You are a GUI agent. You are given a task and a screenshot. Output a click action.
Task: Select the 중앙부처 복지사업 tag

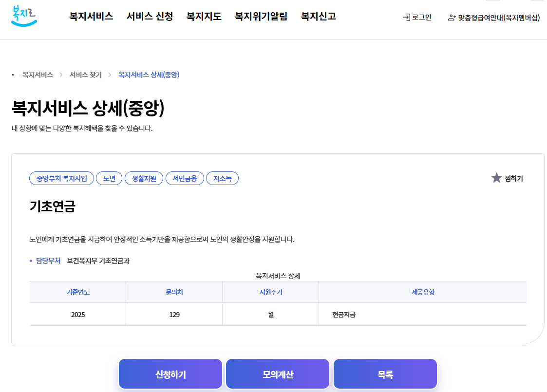point(61,178)
